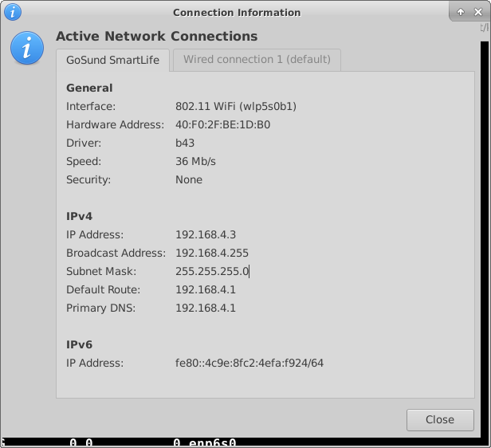This screenshot has height=448, width=491.
Task: Click the Subnet Mask label
Action: pos(101,271)
